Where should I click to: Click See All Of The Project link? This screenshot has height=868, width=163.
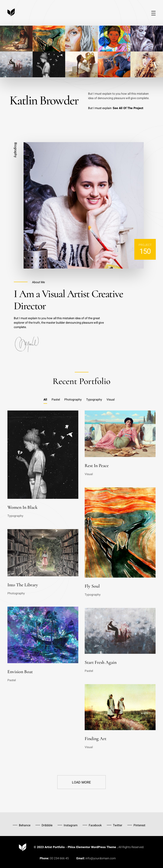click(128, 108)
